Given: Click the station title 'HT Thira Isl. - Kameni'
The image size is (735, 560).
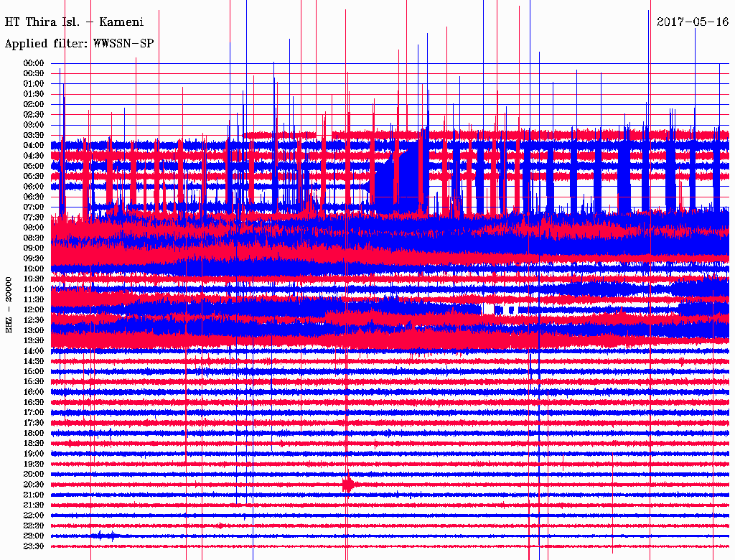Looking at the screenshot, I should 74,22.
